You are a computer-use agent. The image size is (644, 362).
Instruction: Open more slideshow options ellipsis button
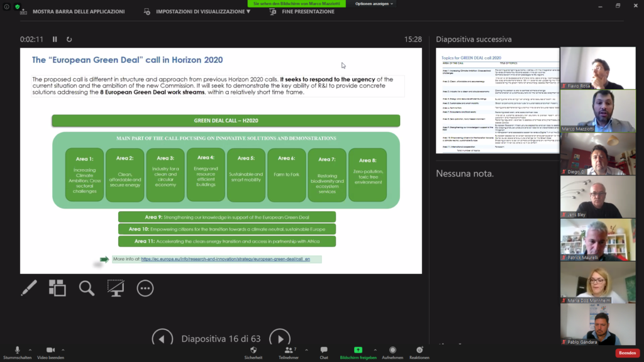[x=145, y=288]
